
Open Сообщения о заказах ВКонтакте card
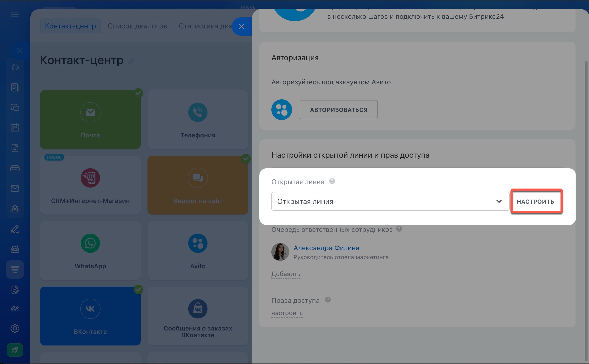point(198,316)
